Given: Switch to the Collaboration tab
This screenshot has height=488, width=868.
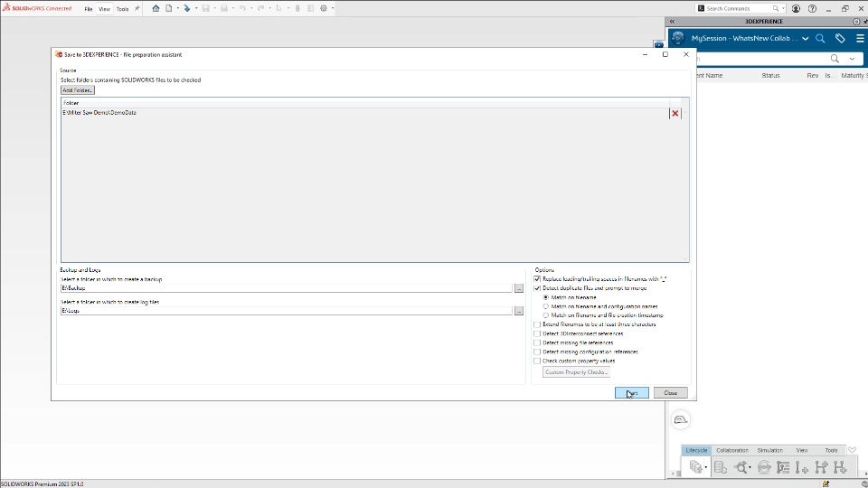Looking at the screenshot, I should coord(731,450).
